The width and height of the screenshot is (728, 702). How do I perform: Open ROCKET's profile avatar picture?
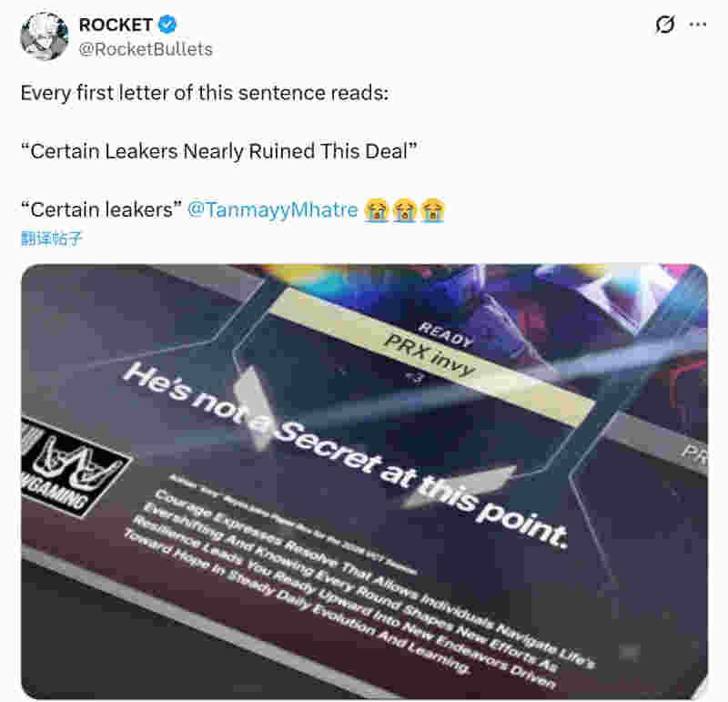45,36
